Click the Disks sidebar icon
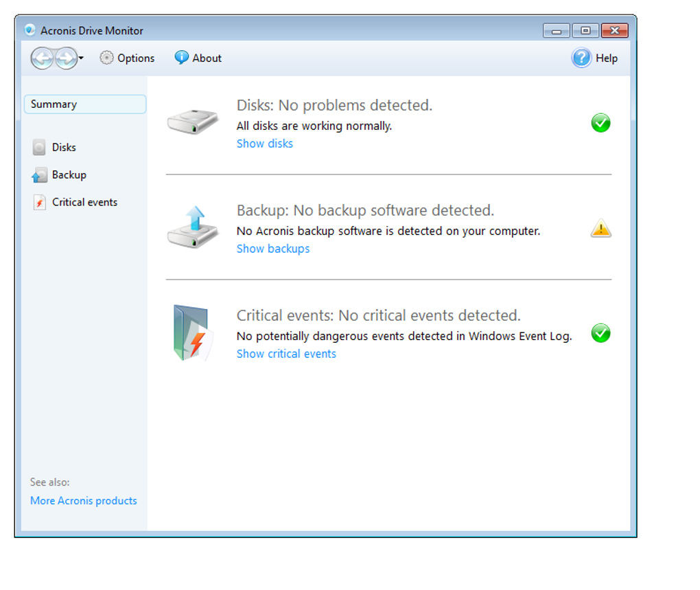The height and width of the screenshot is (590, 700). point(39,147)
